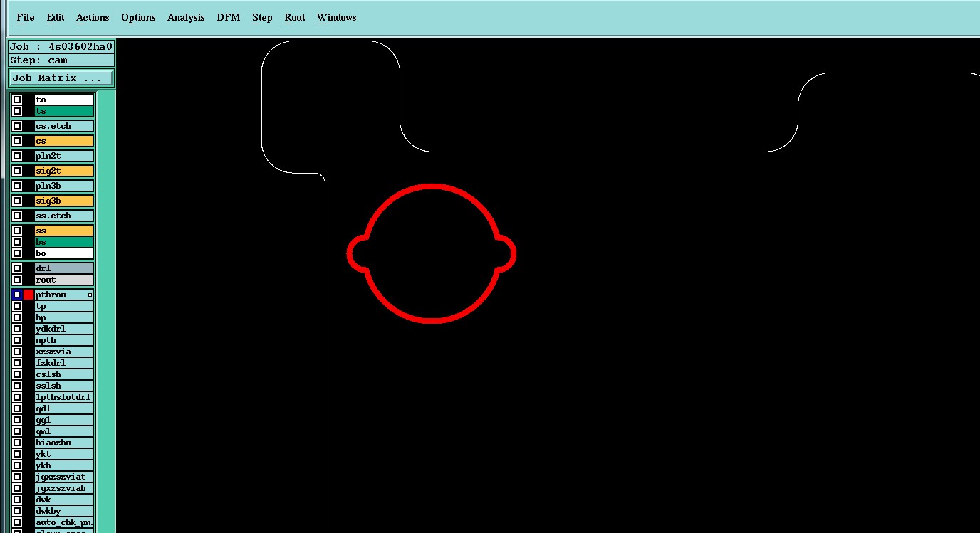The height and width of the screenshot is (533, 980).
Task: Select the fzkdrl layer name
Action: pos(64,363)
